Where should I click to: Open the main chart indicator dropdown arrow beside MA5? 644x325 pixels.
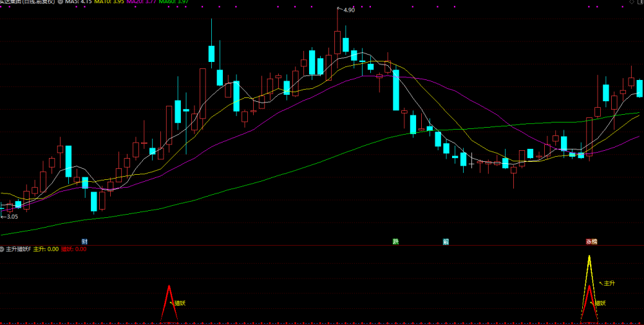pyautogui.click(x=61, y=2)
